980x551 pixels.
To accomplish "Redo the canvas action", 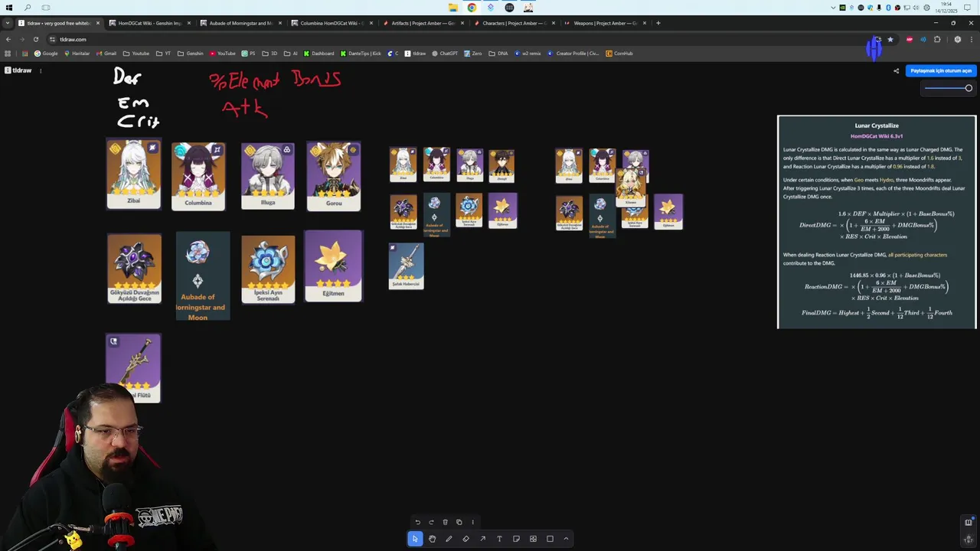I will click(431, 522).
